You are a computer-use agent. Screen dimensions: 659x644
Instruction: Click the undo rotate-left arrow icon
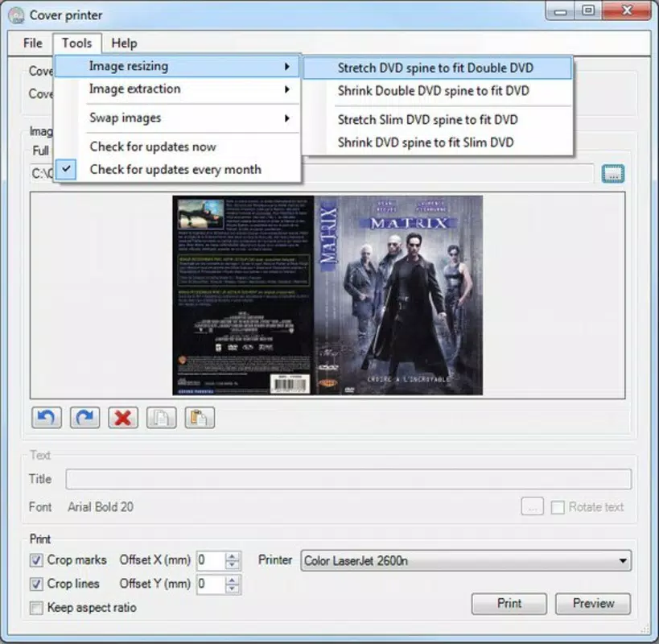46,418
